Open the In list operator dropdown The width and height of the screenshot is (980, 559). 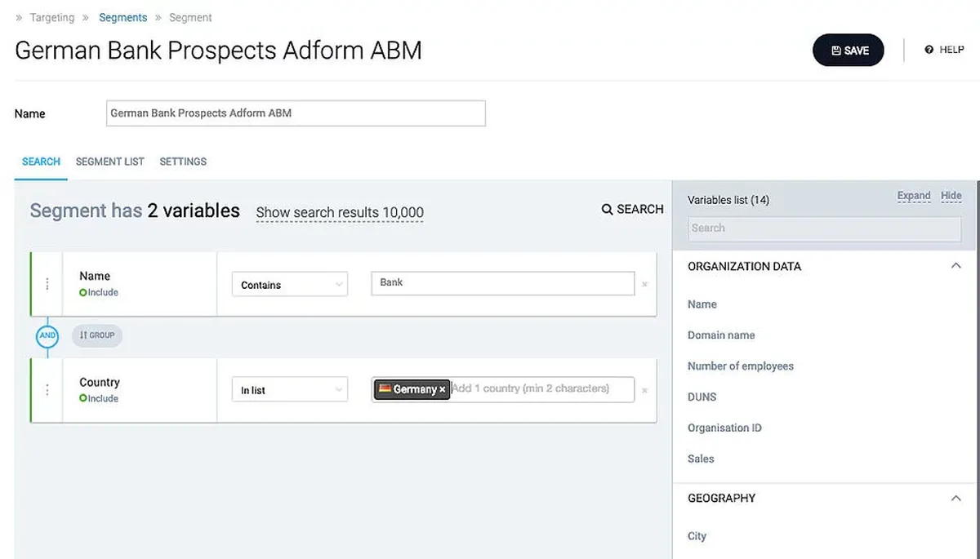(290, 390)
